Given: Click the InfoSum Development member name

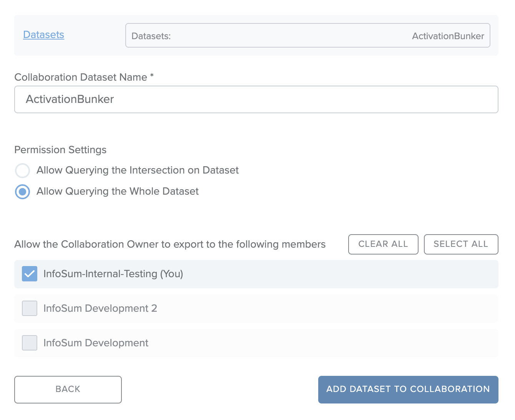Looking at the screenshot, I should [96, 343].
